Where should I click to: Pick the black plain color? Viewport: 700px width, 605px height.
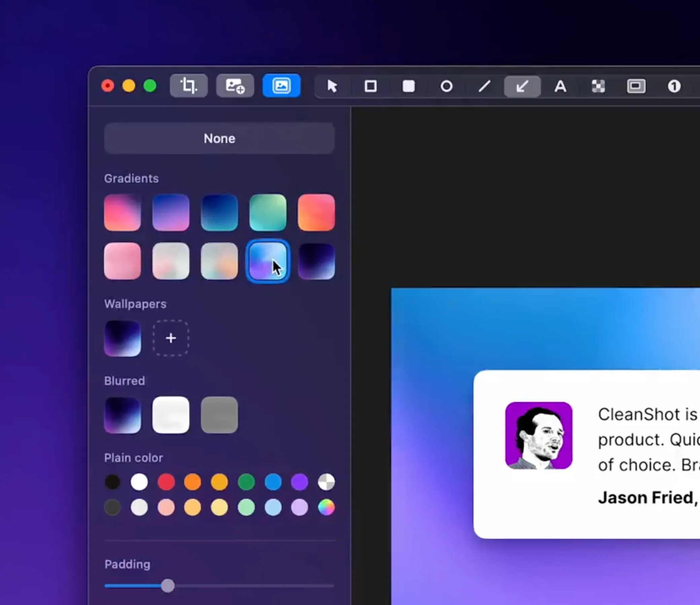coord(112,482)
